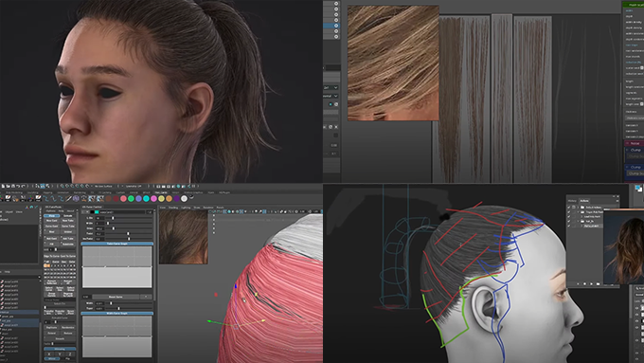The width and height of the screenshot is (644, 363).
Task: Click the white circle shelf button
Action: click(x=184, y=199)
